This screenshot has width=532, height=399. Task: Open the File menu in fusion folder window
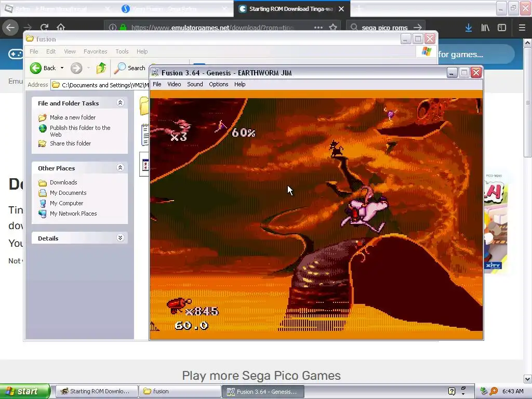[x=34, y=51]
